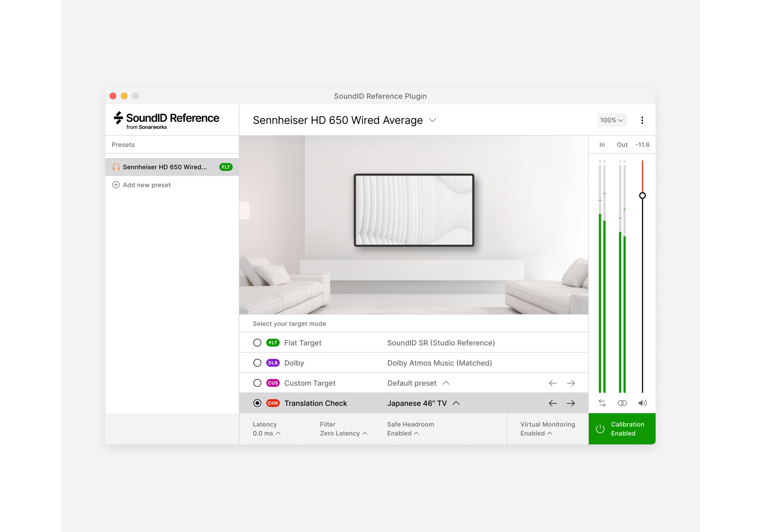Image resolution: width=761 pixels, height=532 pixels.
Task: Open the 100% zoom dropdown
Action: [612, 120]
